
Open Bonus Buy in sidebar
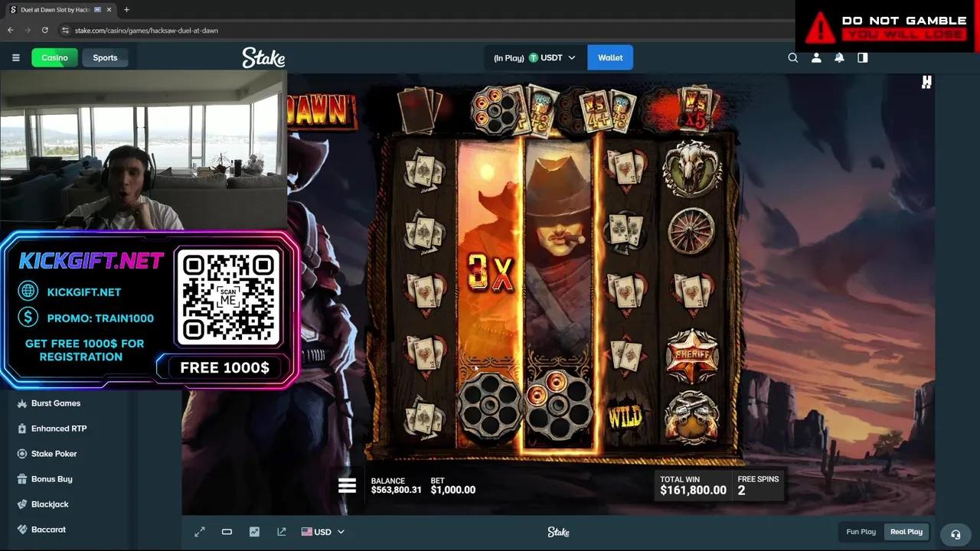pos(51,479)
